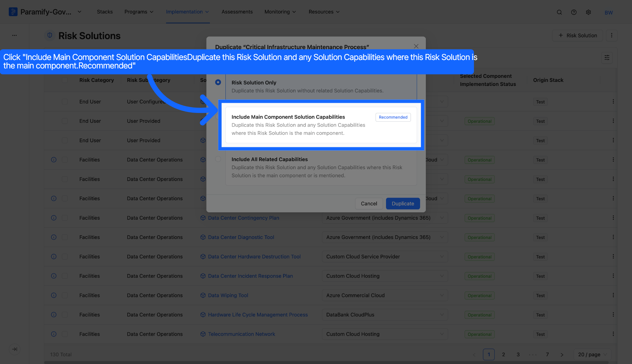Click the Duplicate button
This screenshot has height=364, width=632.
coord(403,204)
